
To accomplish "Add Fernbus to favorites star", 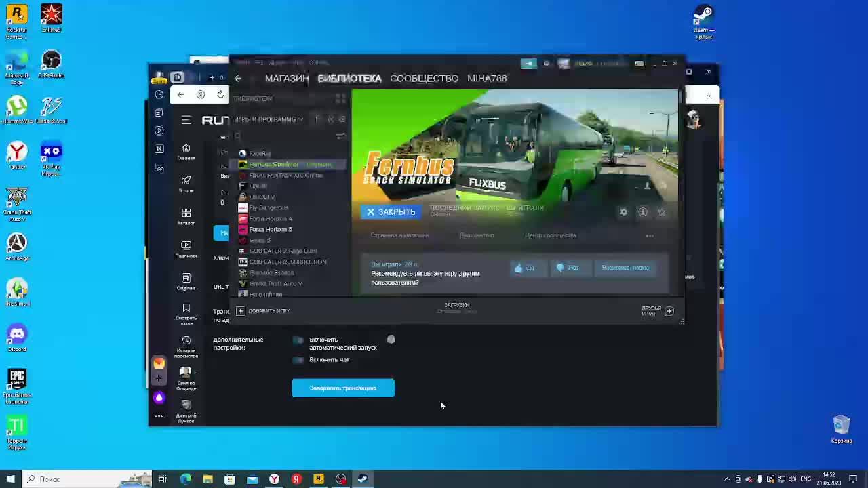I will 662,212.
